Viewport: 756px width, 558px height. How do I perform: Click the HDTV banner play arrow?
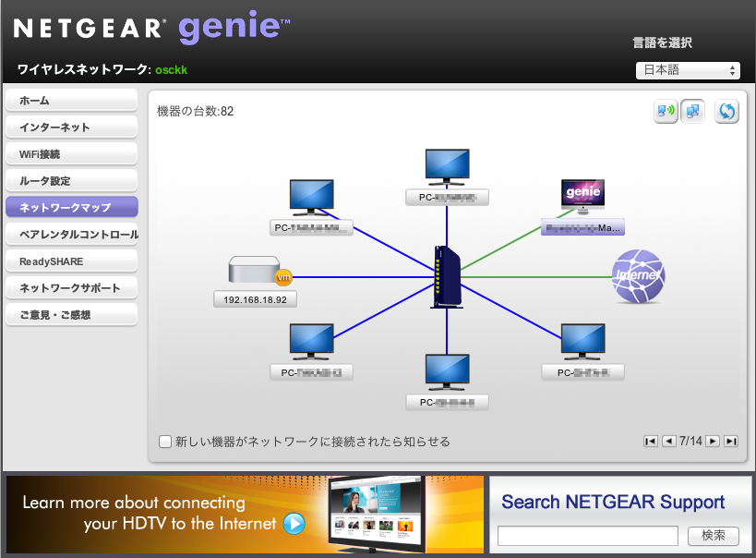(294, 524)
